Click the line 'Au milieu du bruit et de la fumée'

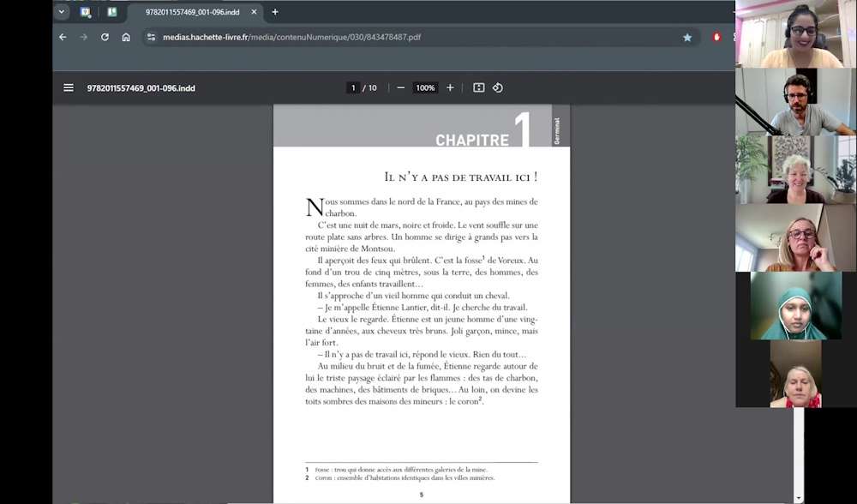click(x=428, y=366)
